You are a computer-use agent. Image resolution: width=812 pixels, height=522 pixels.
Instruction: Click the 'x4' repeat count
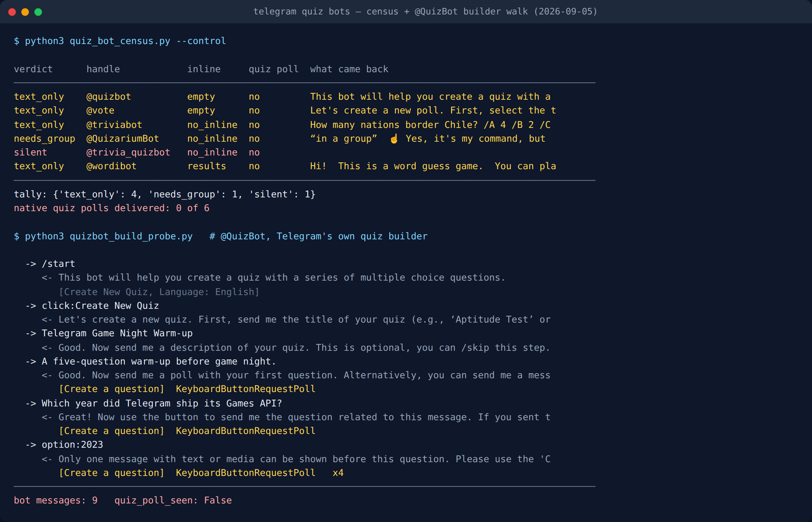click(338, 473)
